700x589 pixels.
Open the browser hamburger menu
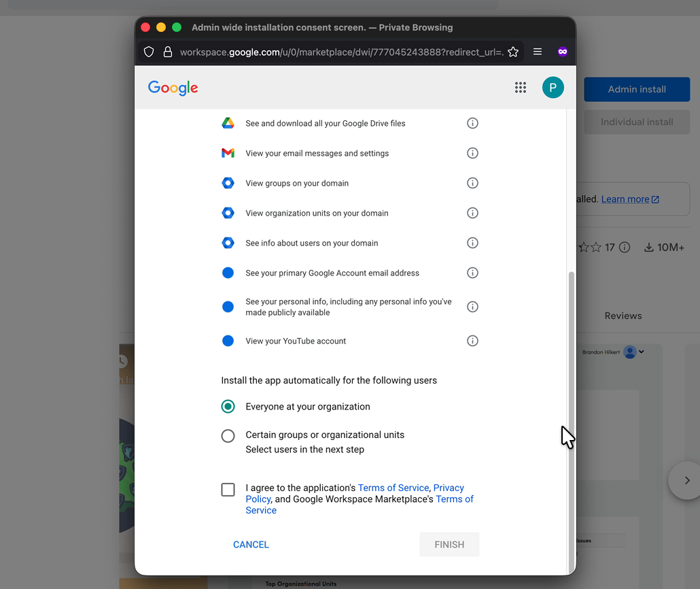pyautogui.click(x=538, y=52)
